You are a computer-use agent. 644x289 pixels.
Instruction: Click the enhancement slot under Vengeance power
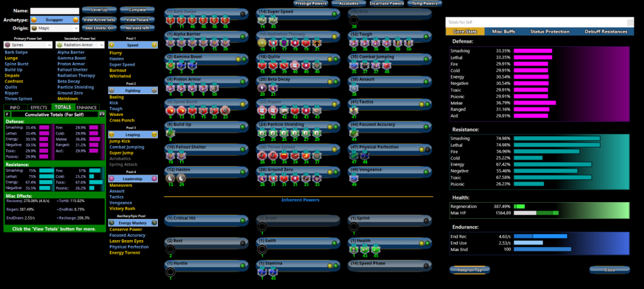tap(354, 178)
